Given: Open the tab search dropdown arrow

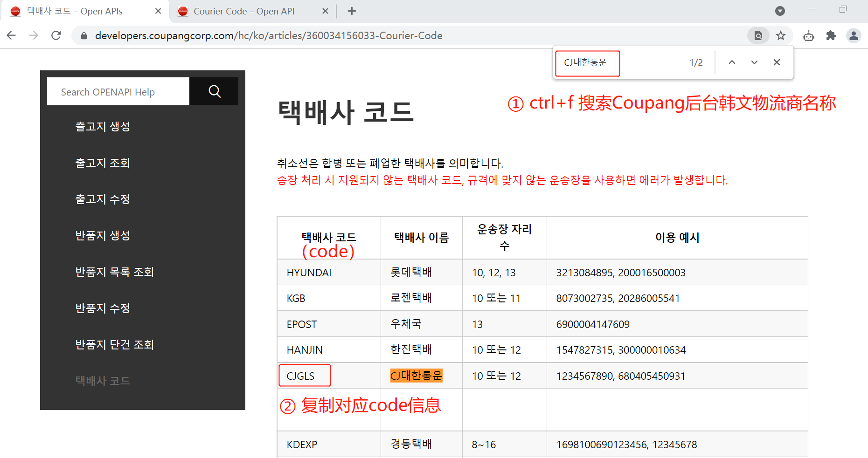Looking at the screenshot, I should (x=780, y=11).
